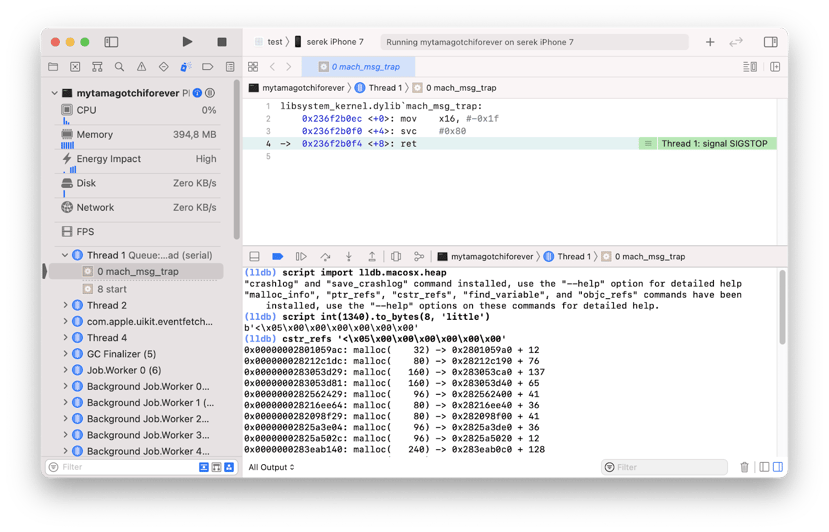Collapse Thread 1 disclosure triangle

[x=65, y=255]
